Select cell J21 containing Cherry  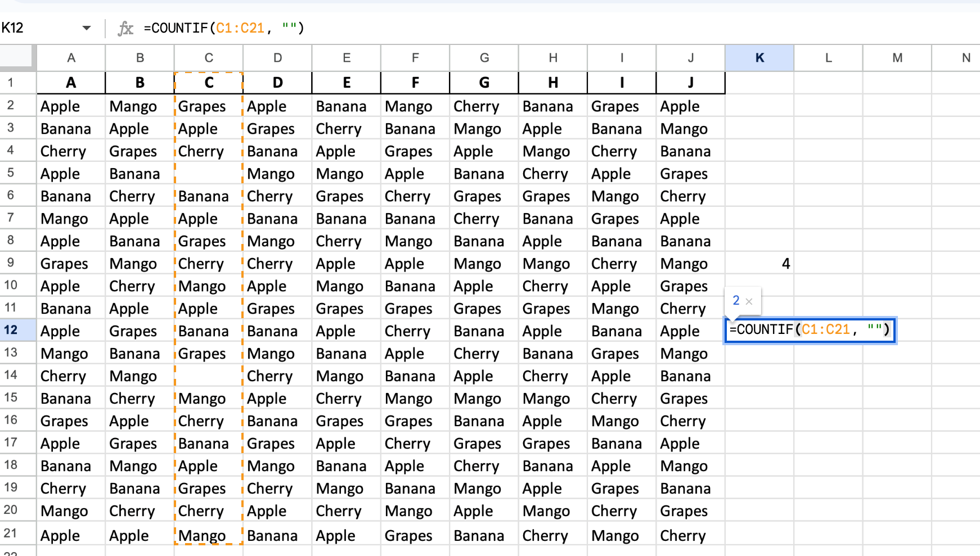tap(690, 535)
